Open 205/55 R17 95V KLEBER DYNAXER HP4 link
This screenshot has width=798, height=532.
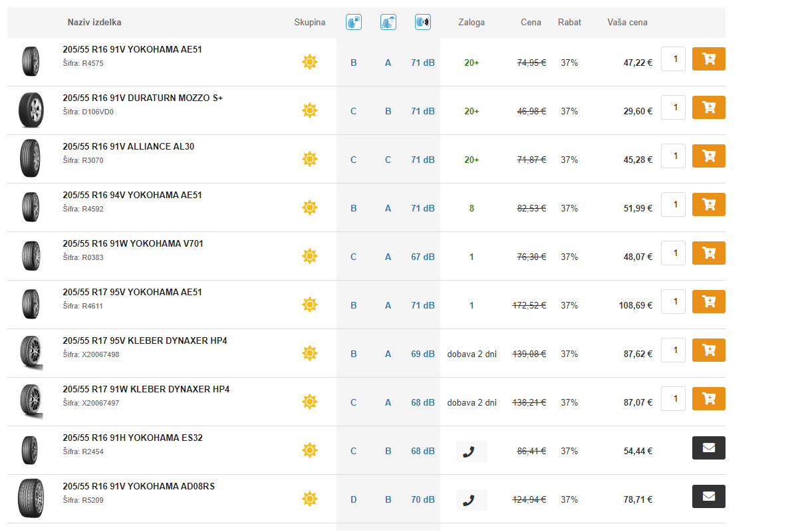pos(145,340)
